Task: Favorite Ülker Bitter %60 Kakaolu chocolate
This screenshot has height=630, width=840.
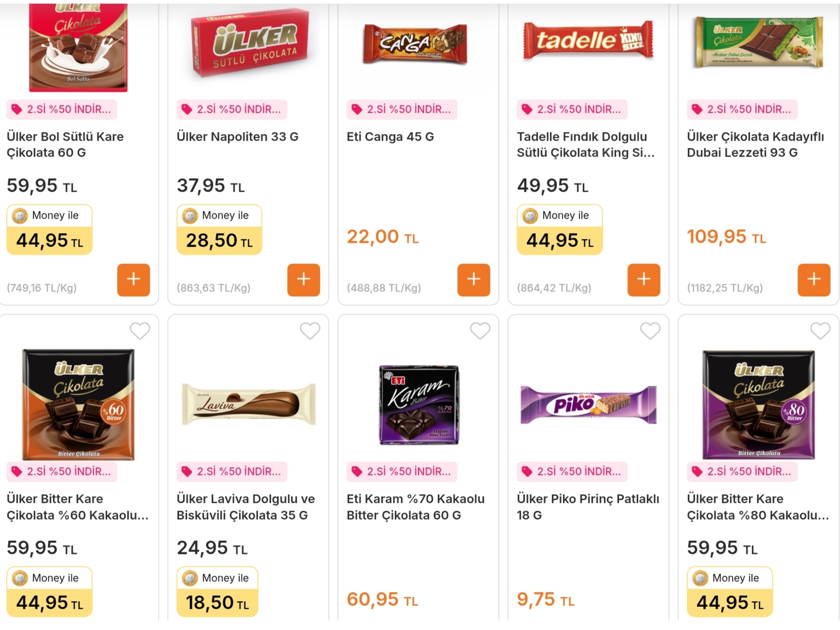Action: 140,331
